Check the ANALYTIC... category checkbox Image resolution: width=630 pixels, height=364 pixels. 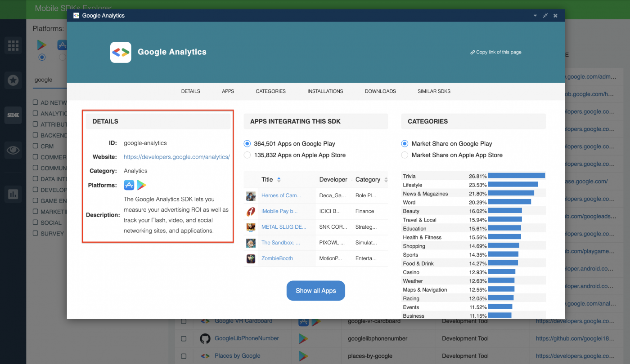36,113
